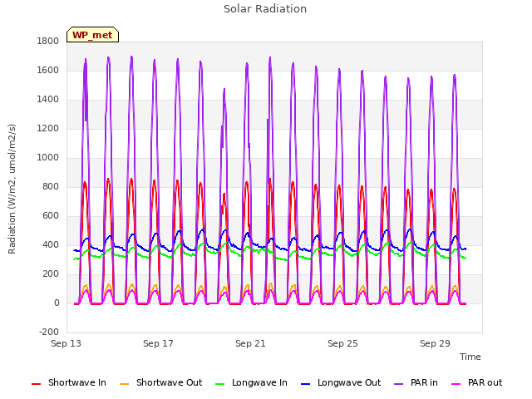Click the blue Longwave Out legend swatch

click(306, 384)
